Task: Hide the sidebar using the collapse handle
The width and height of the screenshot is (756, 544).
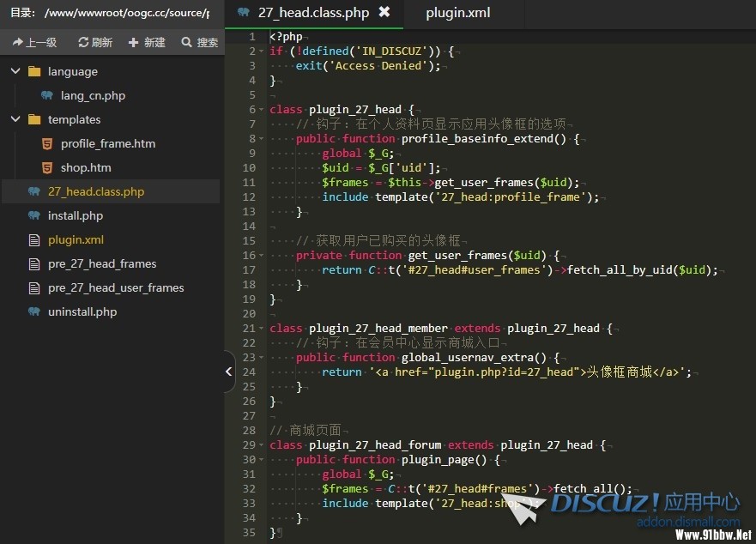Action: 228,372
